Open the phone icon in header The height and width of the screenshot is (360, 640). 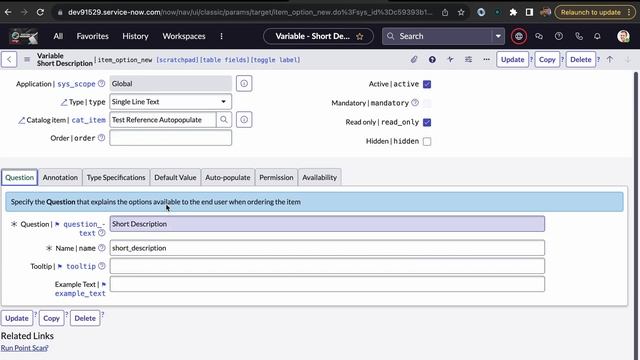pos(579,36)
